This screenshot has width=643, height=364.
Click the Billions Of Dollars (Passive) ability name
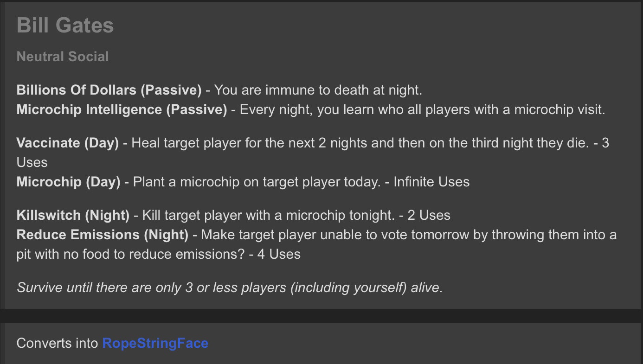(x=109, y=90)
